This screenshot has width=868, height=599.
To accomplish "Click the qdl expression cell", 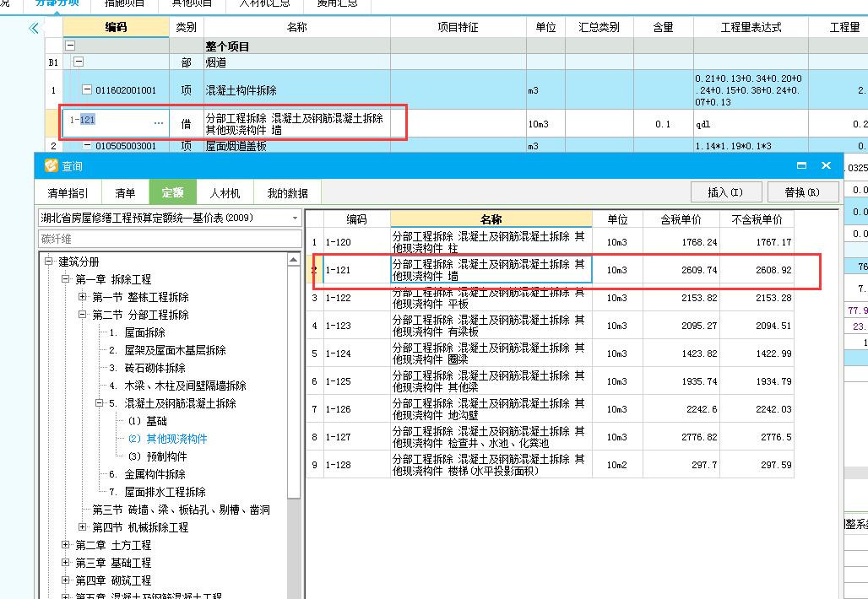I will click(x=751, y=124).
